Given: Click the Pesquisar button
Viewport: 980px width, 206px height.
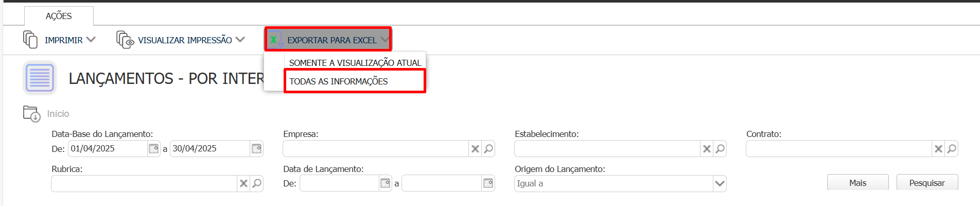Looking at the screenshot, I should tap(927, 183).
